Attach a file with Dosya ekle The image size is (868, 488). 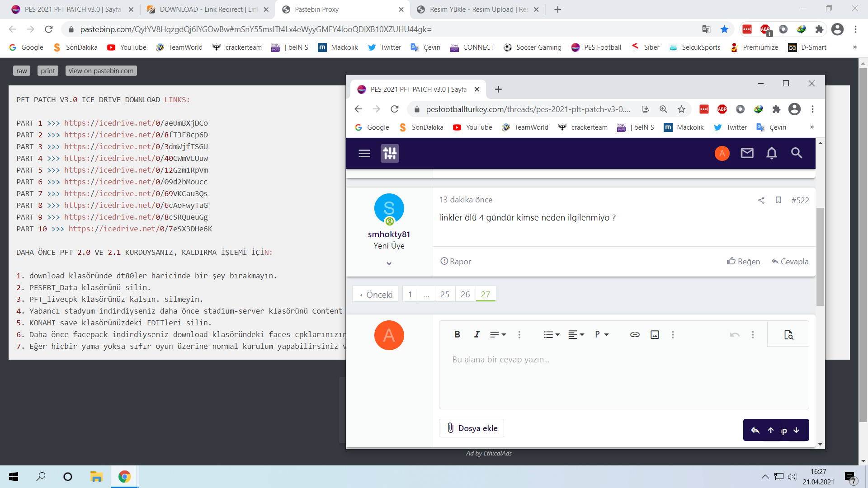tap(472, 428)
